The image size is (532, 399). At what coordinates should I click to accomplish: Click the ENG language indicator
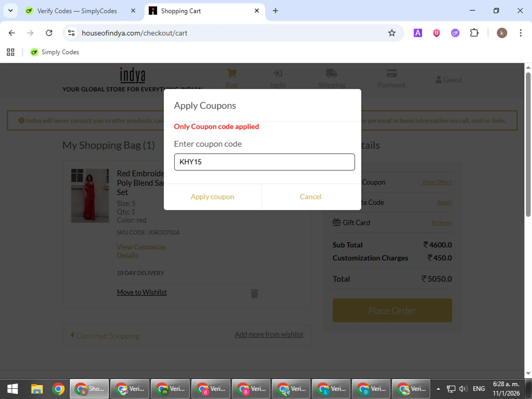coord(478,389)
